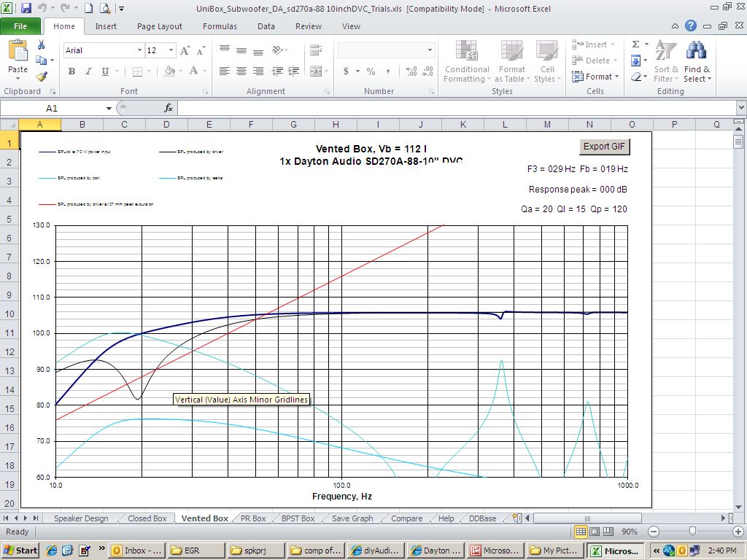Image resolution: width=747 pixels, height=560 pixels.
Task: Click the Export GIF button
Action: 604,147
